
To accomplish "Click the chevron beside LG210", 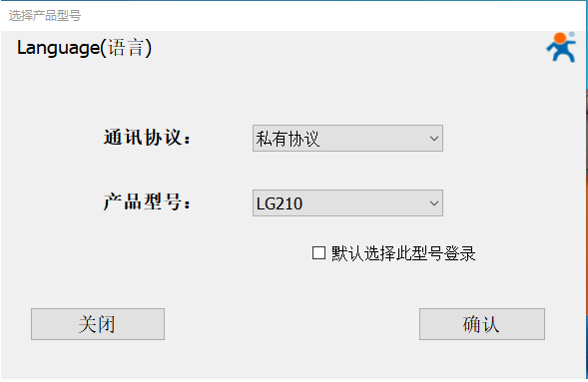I will 434,203.
